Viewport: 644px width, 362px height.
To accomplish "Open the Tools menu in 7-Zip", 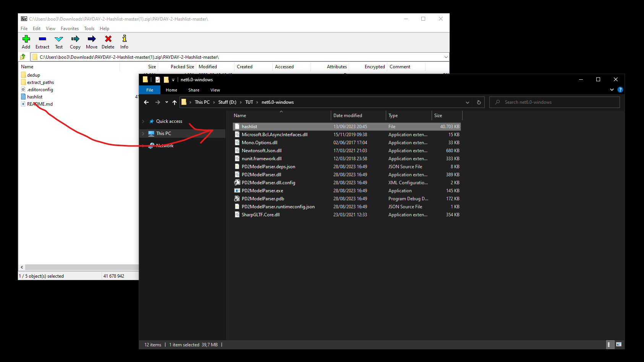I will 89,29.
